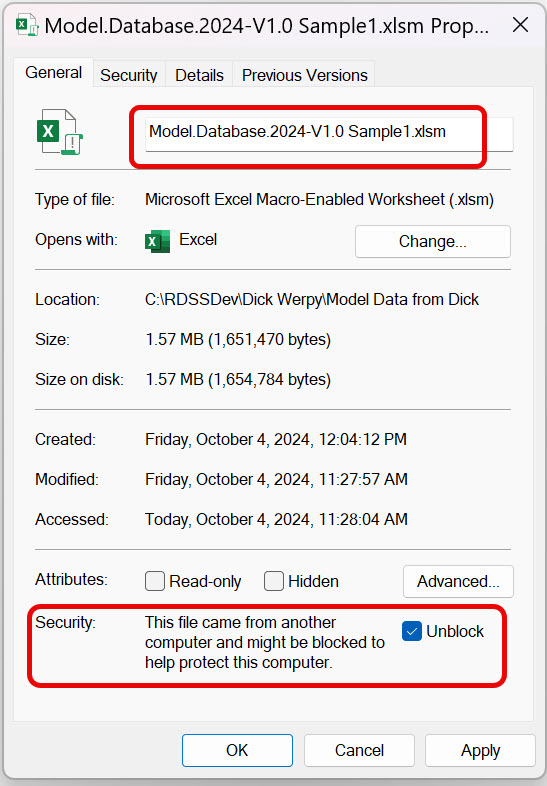This screenshot has width=547, height=786.
Task: Click the Cancel button
Action: 359,750
